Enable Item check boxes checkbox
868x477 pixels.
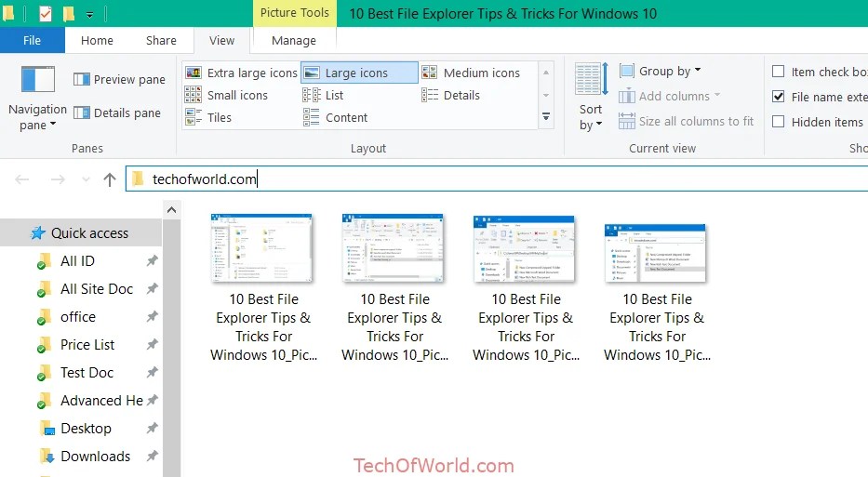(x=779, y=72)
